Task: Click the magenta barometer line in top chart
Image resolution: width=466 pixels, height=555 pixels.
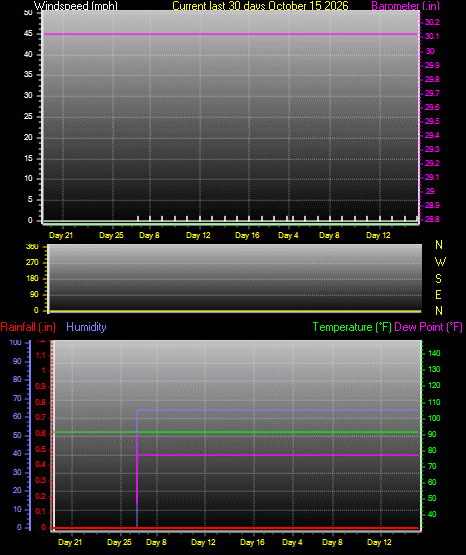Action: pos(230,34)
